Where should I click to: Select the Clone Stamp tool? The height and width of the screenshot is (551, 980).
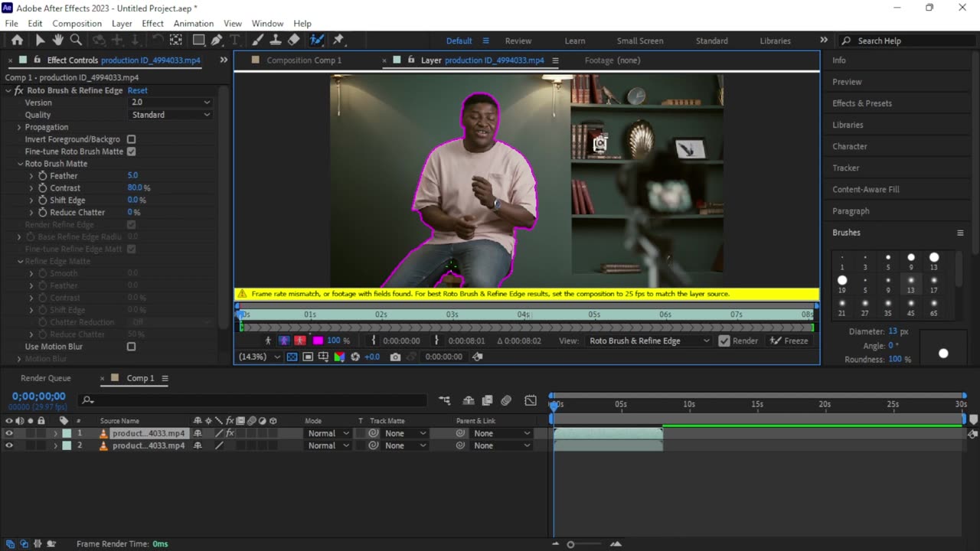click(276, 41)
